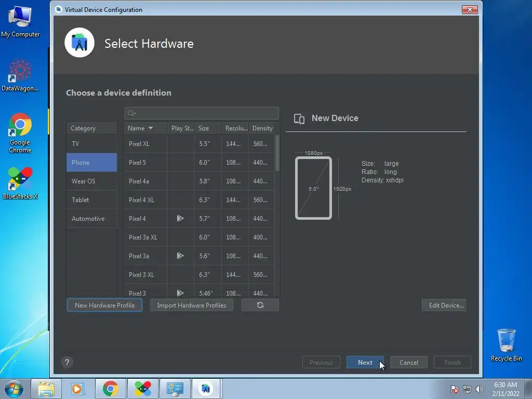
Task: Click the taskbar clock showing 6:30 AM
Action: pos(506,389)
